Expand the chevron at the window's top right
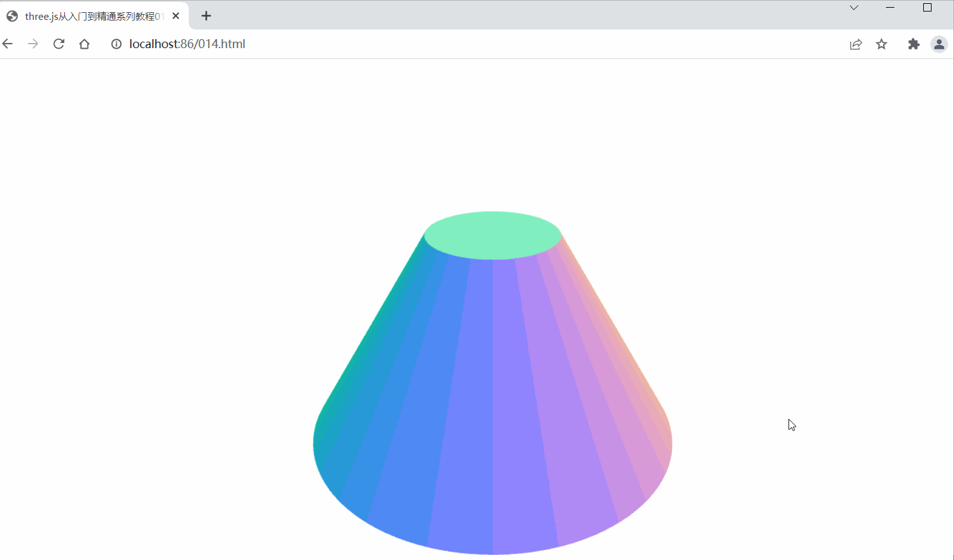The image size is (954, 560). (x=853, y=8)
